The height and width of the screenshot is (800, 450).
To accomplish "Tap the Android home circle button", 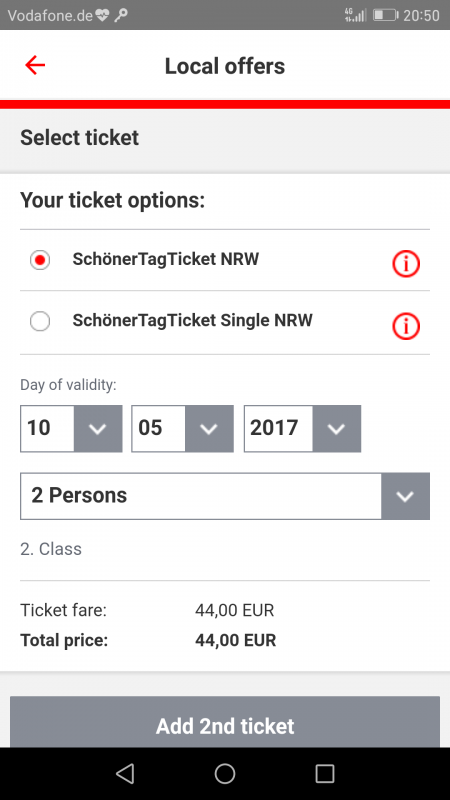I will (224, 773).
